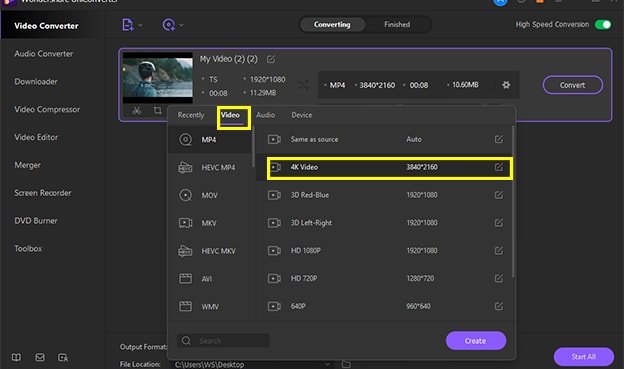624x369 pixels.
Task: Open the user guide book icon
Action: click(16, 357)
